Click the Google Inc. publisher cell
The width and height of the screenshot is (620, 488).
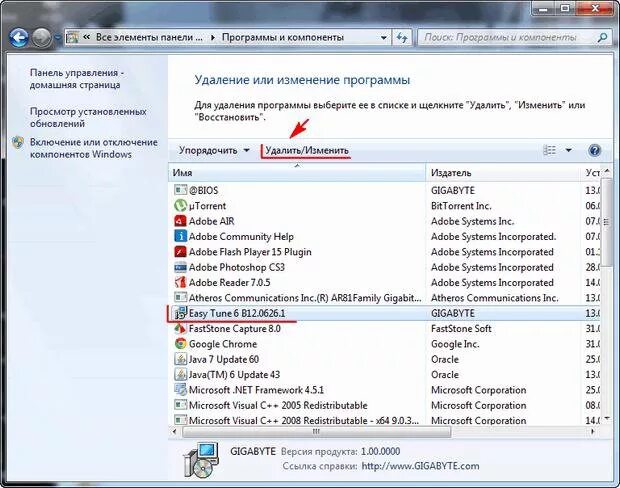pyautogui.click(x=455, y=344)
